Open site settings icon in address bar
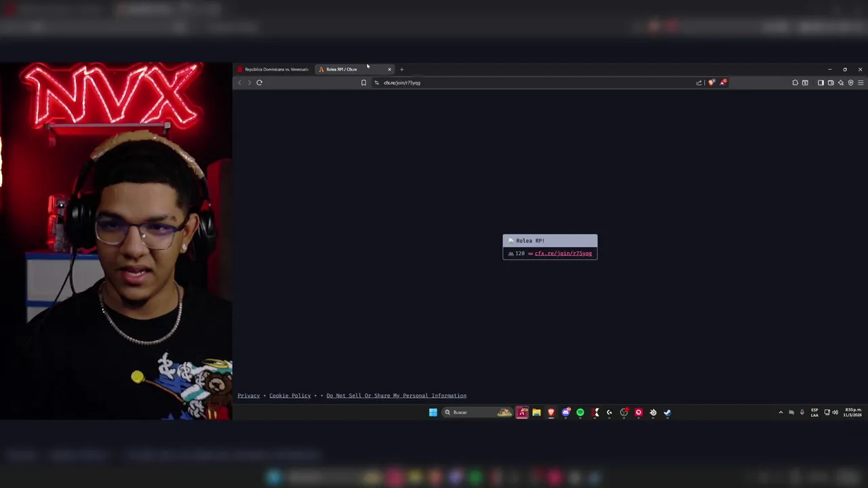The image size is (868, 488). [x=376, y=83]
